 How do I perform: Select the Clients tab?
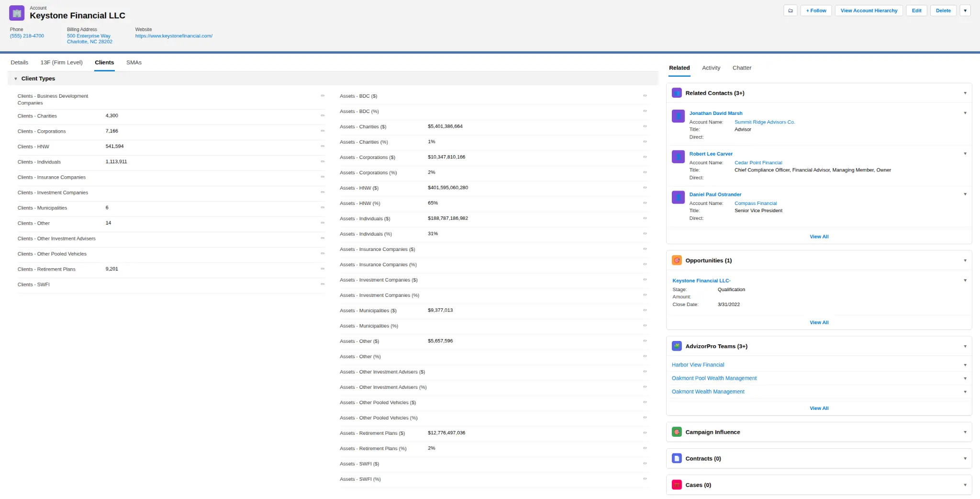104,62
